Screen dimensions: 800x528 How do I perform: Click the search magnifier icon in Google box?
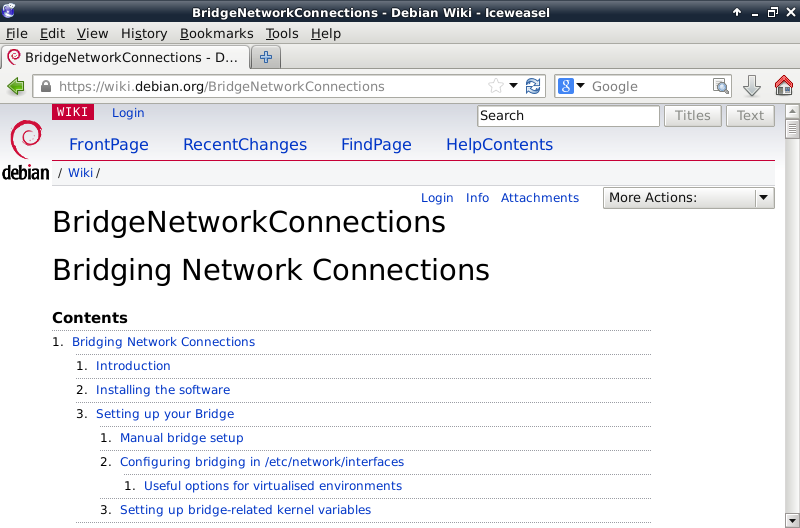[720, 86]
